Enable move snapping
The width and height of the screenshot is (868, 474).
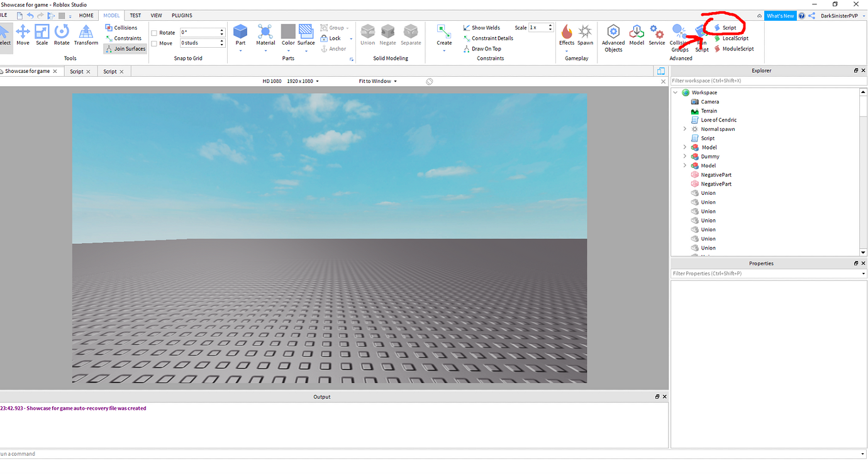pyautogui.click(x=153, y=43)
